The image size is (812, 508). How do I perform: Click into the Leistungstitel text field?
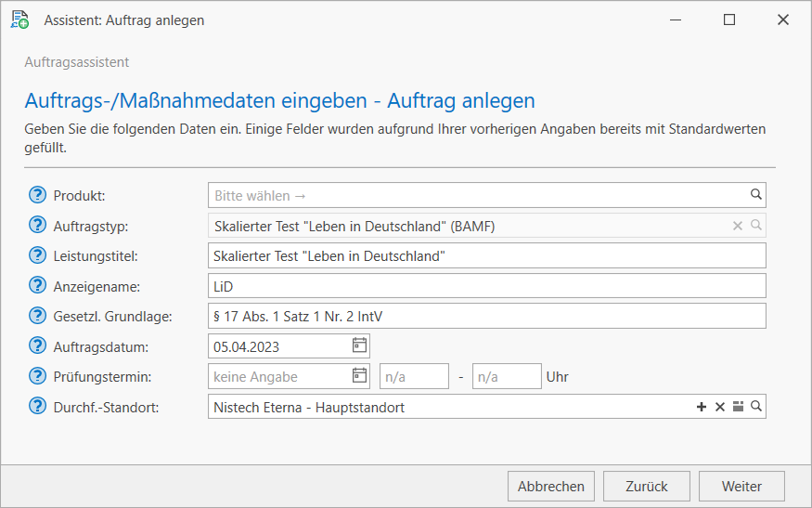coord(487,255)
